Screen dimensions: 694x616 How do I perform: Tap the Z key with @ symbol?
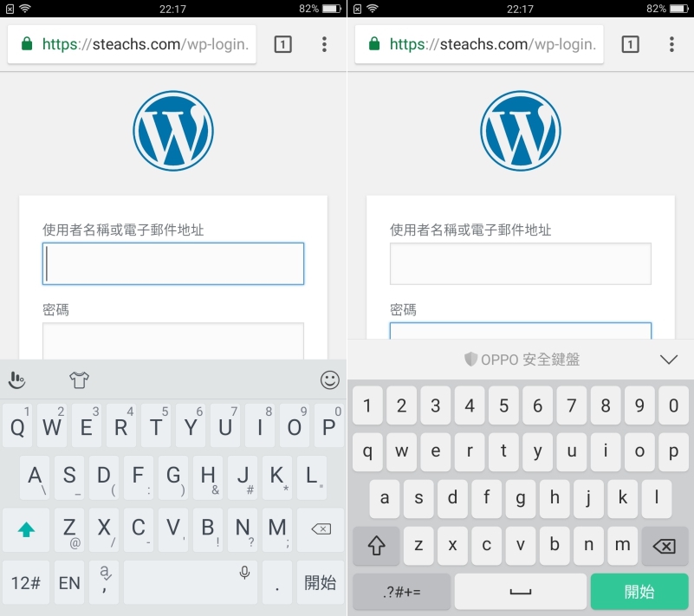(x=69, y=529)
